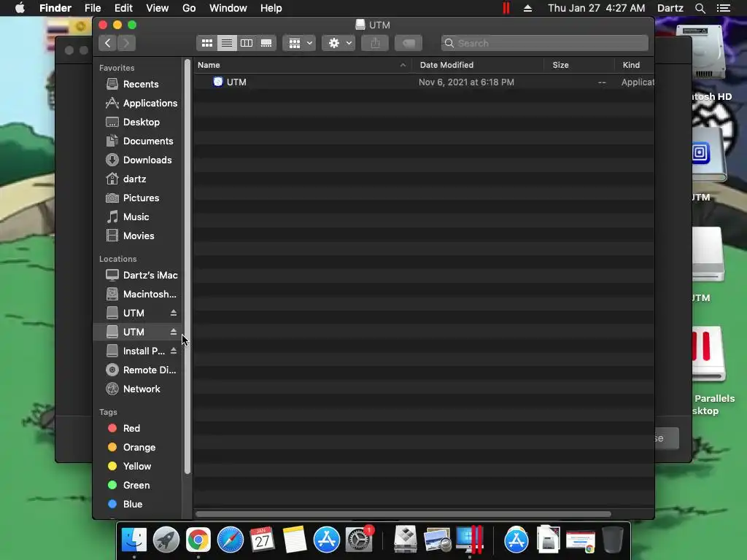Screen dimensions: 747x560
Task: Click the eject icon in menu bar
Action: point(528,8)
